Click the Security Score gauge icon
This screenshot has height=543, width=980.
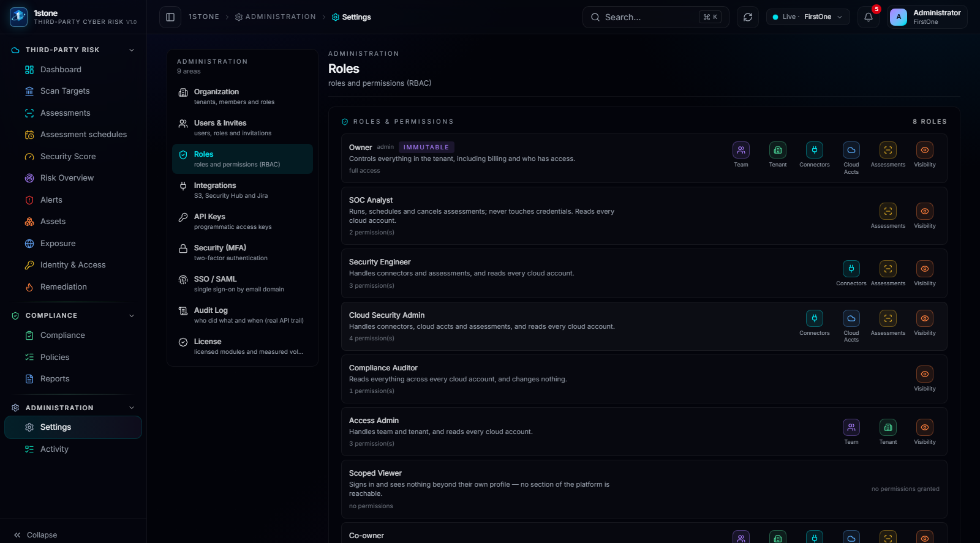(x=29, y=157)
